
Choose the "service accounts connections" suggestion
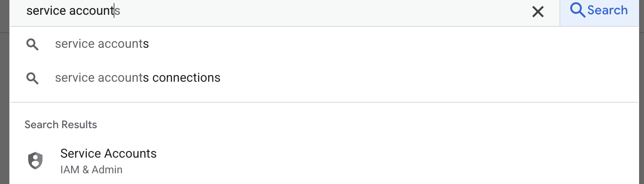coord(138,78)
